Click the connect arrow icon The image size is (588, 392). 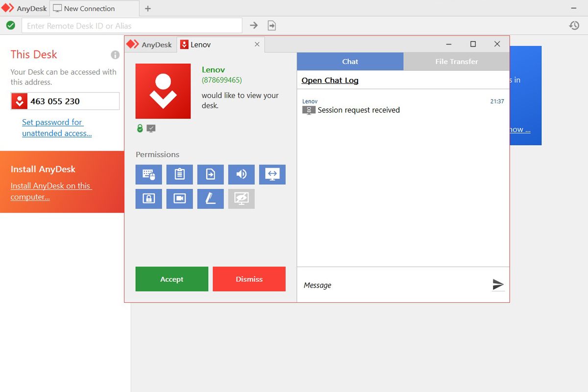254,25
